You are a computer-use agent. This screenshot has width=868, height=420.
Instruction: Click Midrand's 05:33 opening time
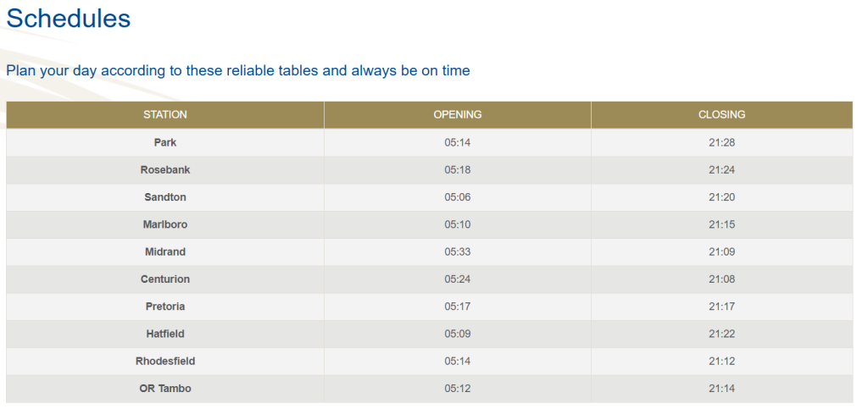[x=457, y=251]
